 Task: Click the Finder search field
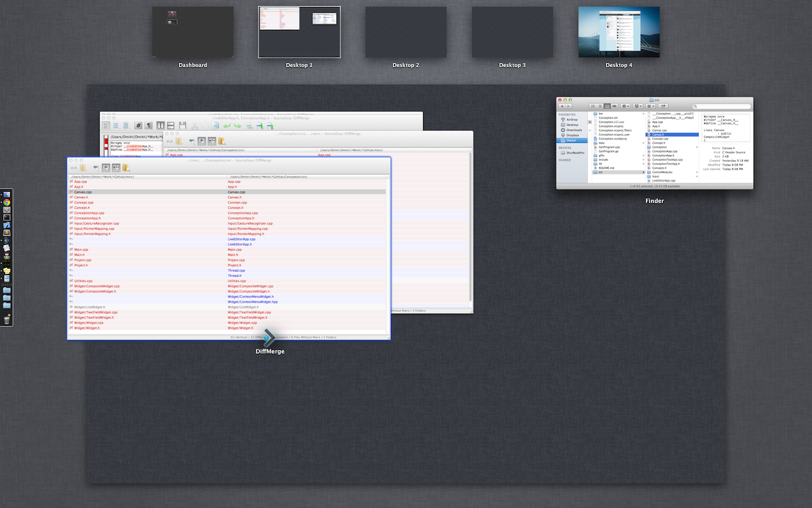click(x=721, y=106)
